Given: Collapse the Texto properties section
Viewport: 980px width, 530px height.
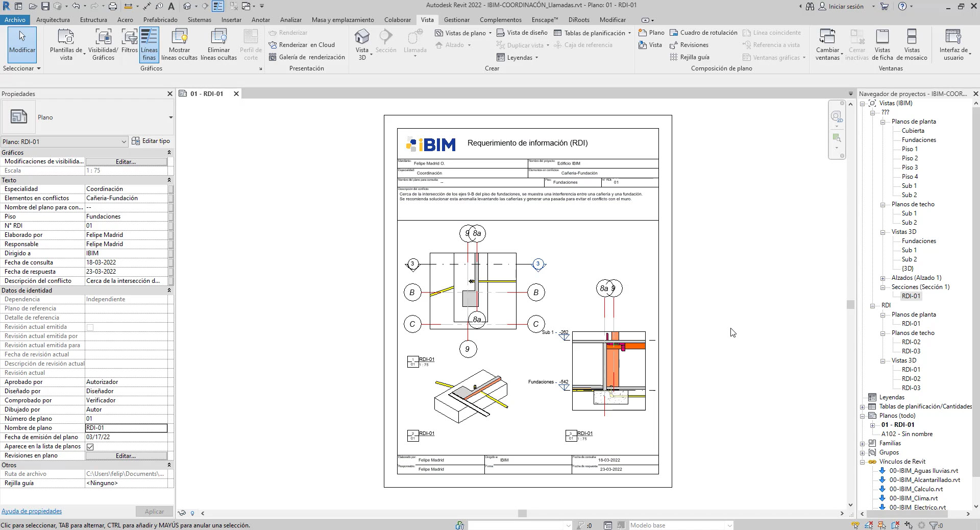Looking at the screenshot, I should (x=169, y=180).
